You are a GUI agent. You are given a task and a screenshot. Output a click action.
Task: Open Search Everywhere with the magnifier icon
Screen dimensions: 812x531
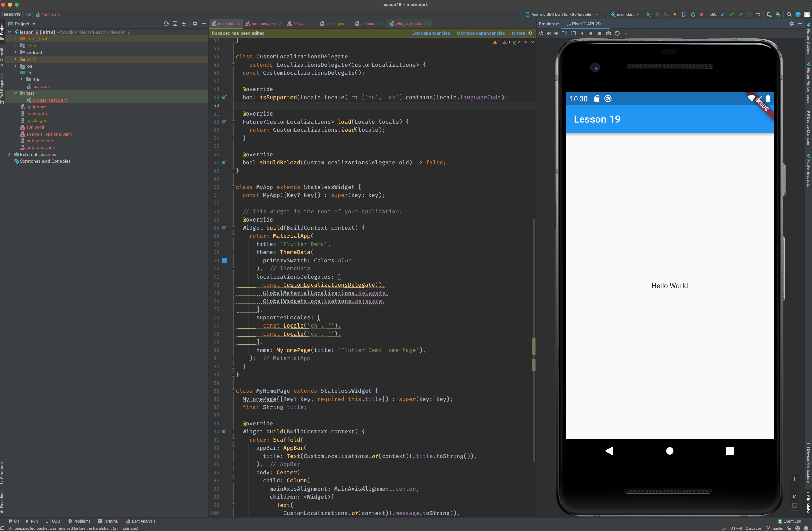[789, 14]
